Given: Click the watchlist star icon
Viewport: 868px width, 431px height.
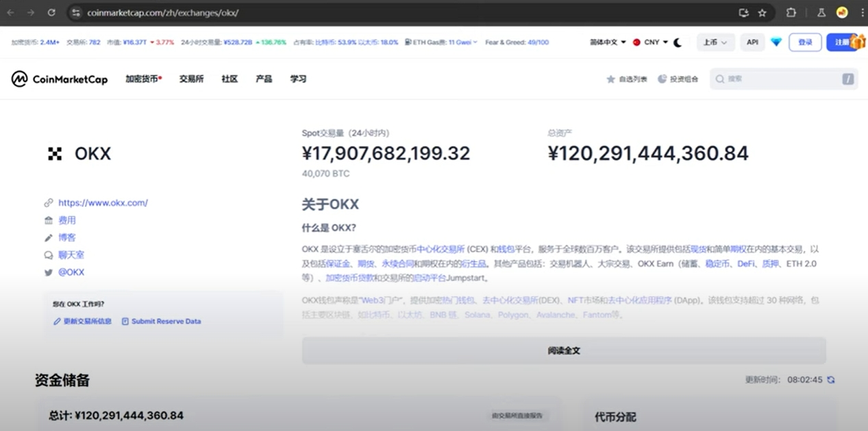Looking at the screenshot, I should pos(610,79).
